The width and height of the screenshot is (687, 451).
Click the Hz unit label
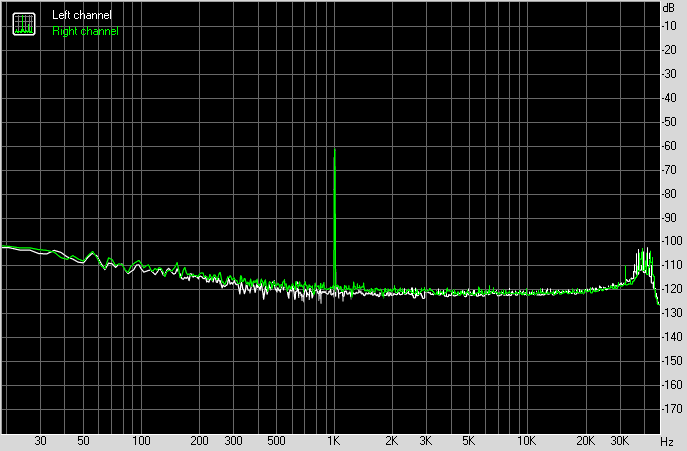pos(667,441)
